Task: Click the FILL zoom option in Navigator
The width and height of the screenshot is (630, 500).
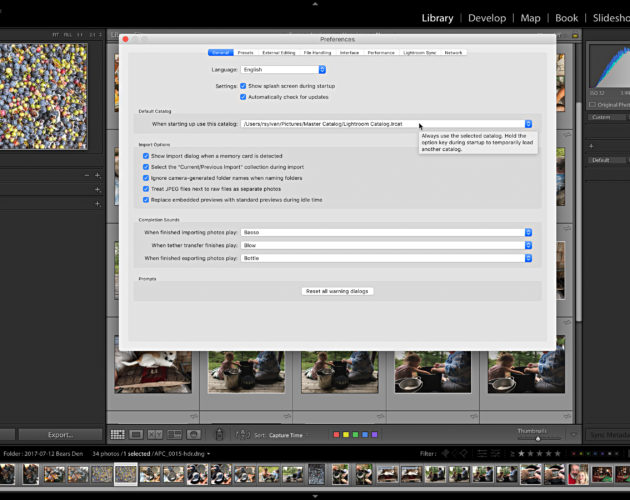Action: (x=68, y=35)
